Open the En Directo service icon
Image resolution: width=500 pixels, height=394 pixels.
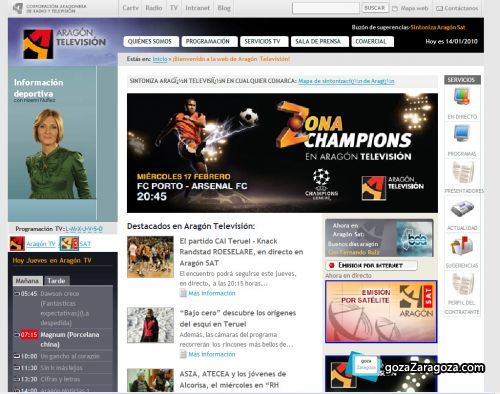pyautogui.click(x=462, y=96)
